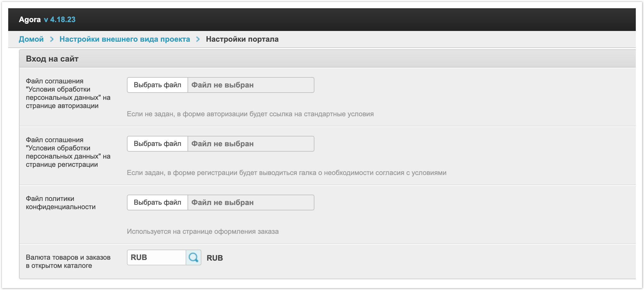Click the first breadcrumb chevron after Домой
This screenshot has width=644, height=290.
(52, 39)
